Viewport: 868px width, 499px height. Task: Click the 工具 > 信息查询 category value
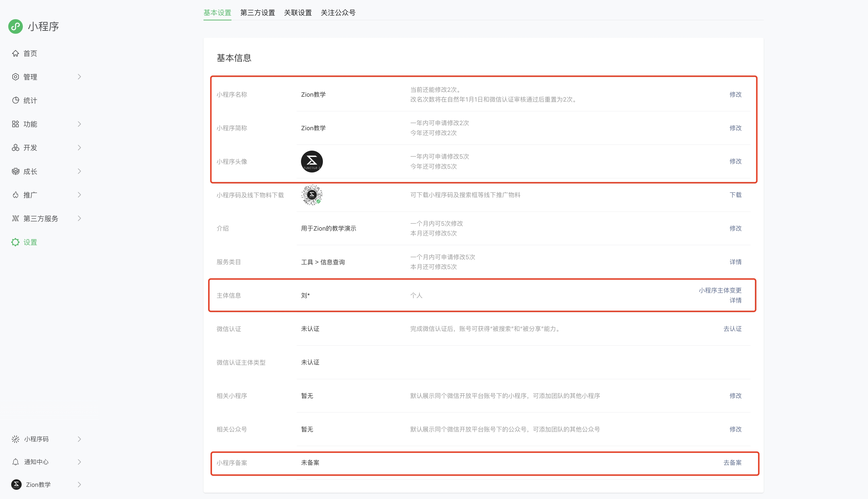tap(323, 262)
